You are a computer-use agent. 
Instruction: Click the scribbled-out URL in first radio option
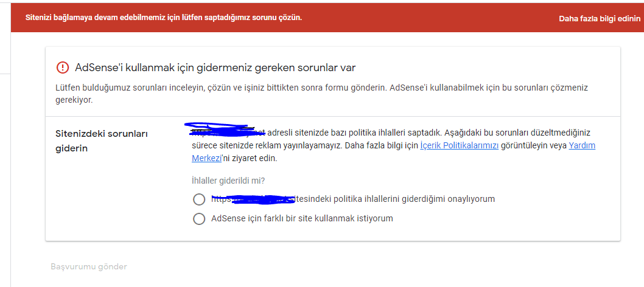[253, 199]
